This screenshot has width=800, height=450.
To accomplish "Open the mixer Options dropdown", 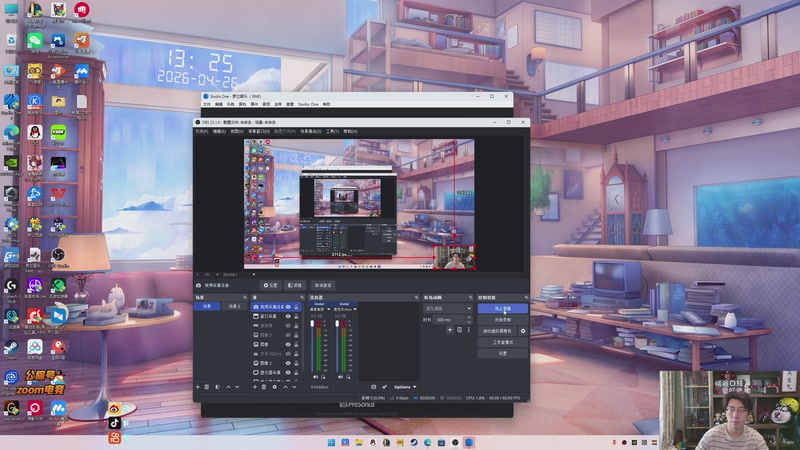I will coord(405,387).
